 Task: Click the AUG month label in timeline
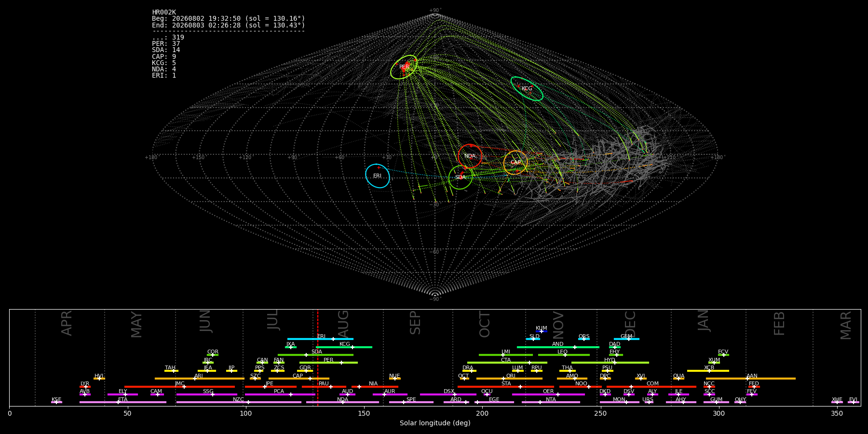(x=343, y=325)
